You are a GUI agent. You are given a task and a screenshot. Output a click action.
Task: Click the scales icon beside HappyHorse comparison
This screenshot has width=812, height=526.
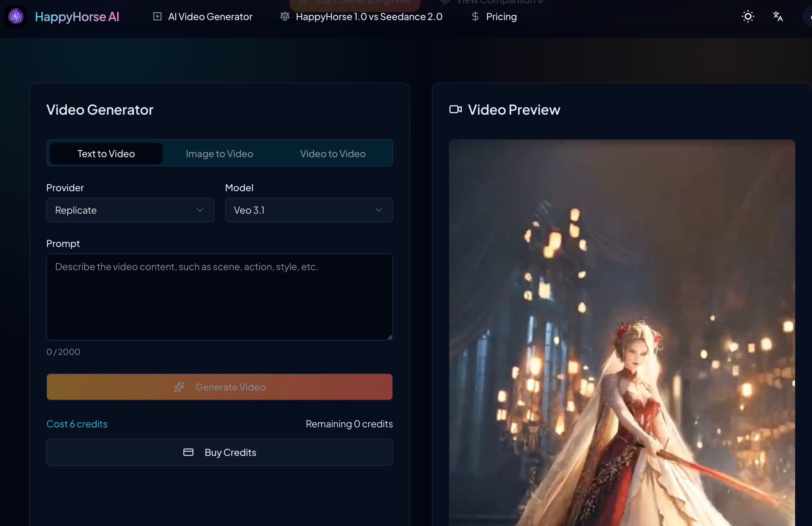[x=285, y=16]
